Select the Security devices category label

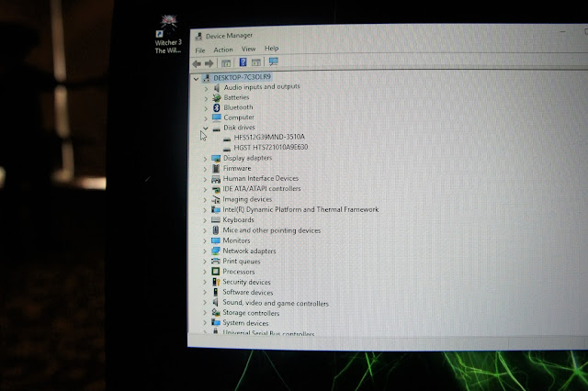point(246,282)
